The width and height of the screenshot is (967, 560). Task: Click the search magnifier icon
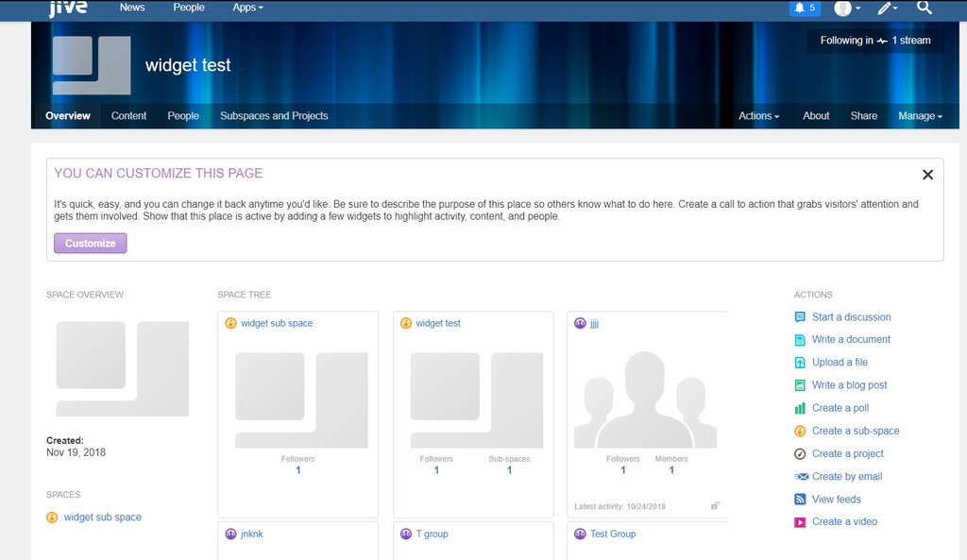pos(925,8)
